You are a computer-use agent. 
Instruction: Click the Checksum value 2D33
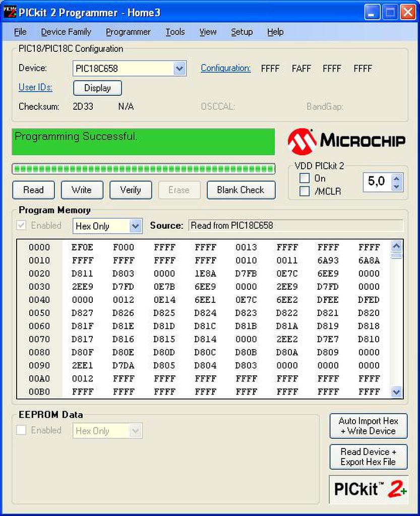pyautogui.click(x=83, y=107)
